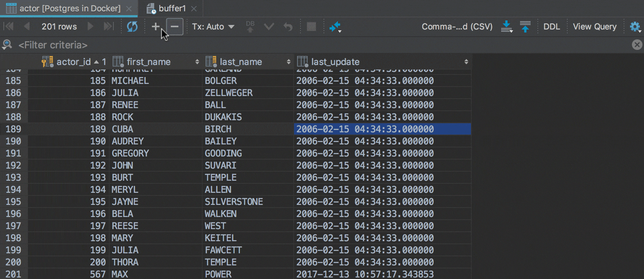Click the Reload Page refresh icon

tap(132, 26)
